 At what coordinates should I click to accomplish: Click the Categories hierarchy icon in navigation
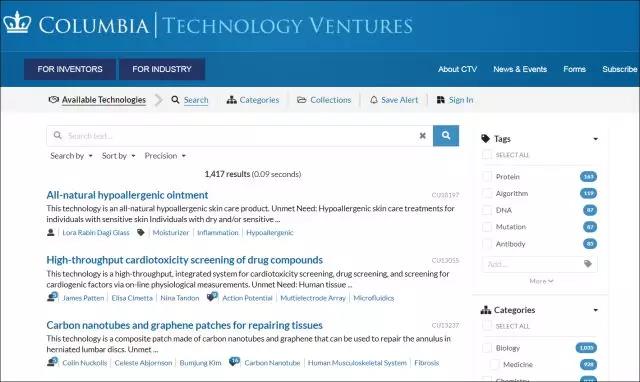click(231, 100)
